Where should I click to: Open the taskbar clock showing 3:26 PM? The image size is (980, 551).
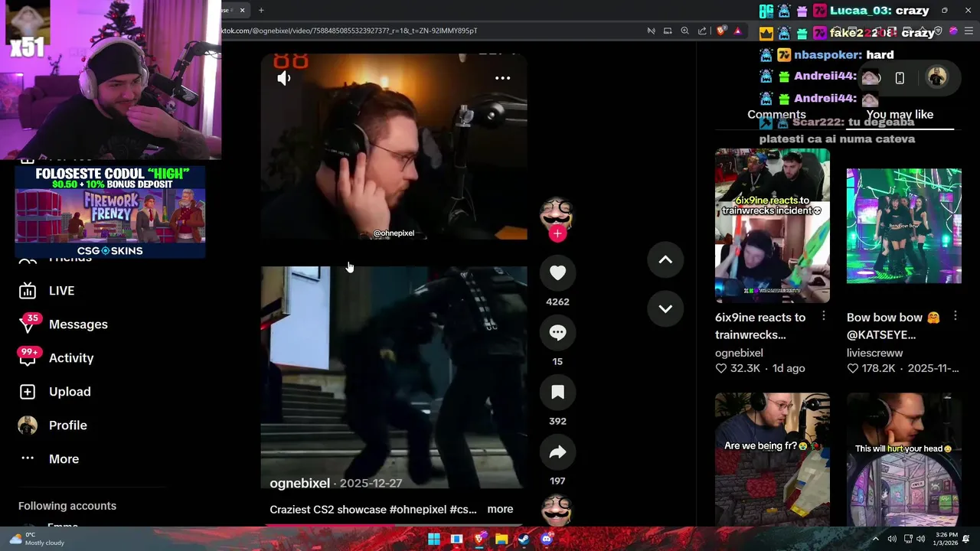click(946, 539)
